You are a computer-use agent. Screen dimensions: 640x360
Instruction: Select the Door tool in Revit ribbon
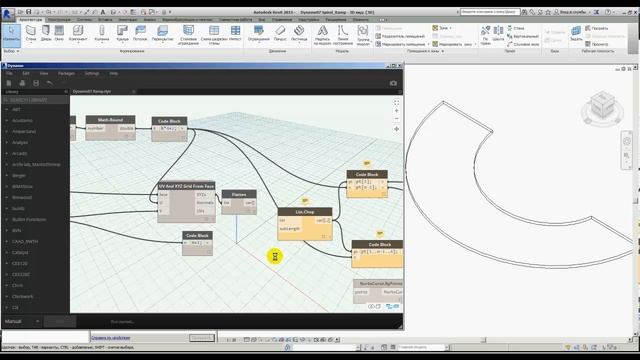point(46,33)
